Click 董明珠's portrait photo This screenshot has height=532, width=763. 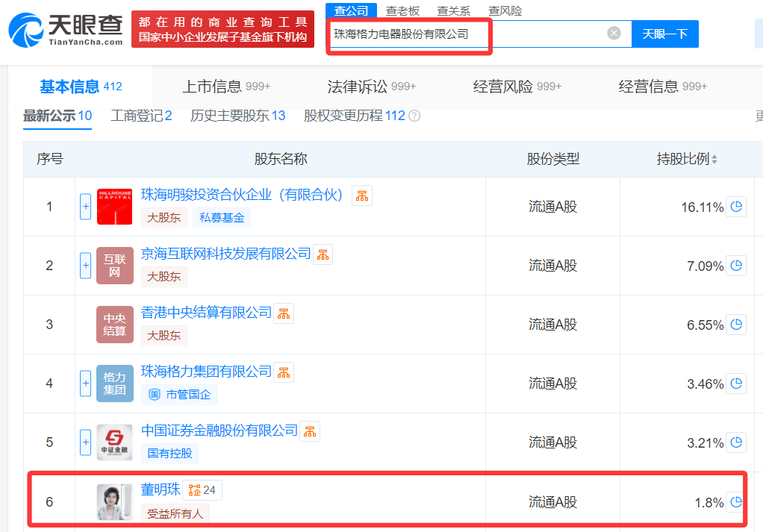coord(114,502)
